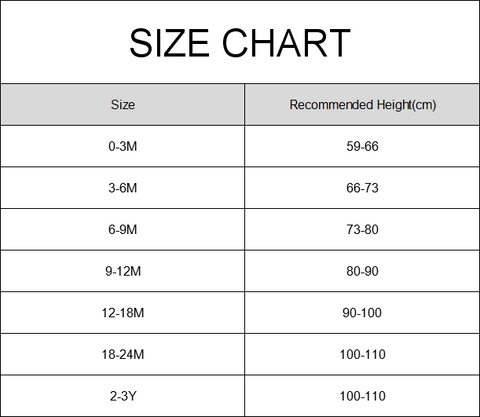Viewport: 480px width, 417px height.
Task: Select the 6-9M size cell
Action: [x=123, y=230]
